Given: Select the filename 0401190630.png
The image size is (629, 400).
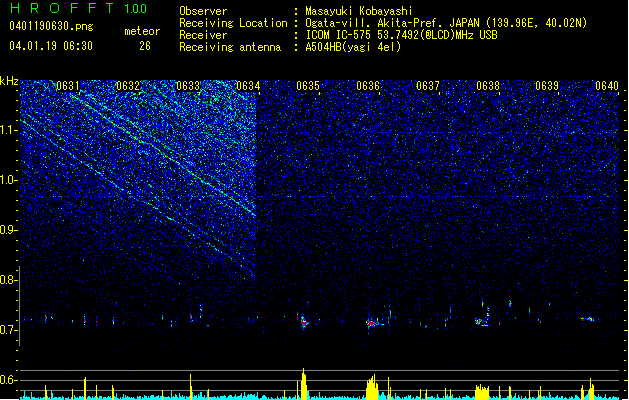Looking at the screenshot, I should (x=51, y=26).
